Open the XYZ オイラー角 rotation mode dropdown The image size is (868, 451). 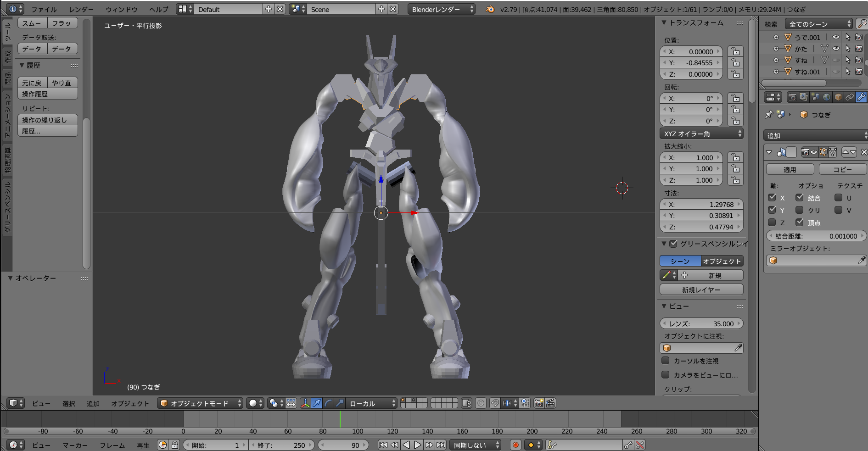point(701,134)
